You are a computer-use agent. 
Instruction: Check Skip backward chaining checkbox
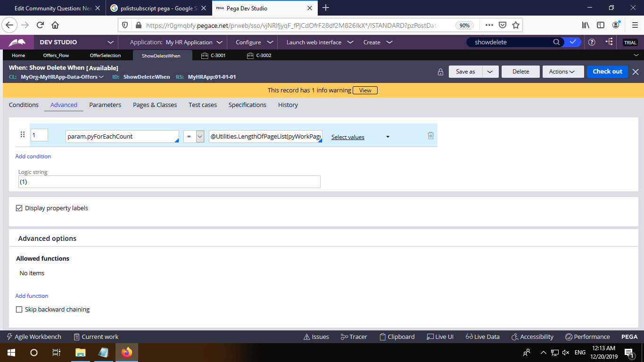point(19,310)
